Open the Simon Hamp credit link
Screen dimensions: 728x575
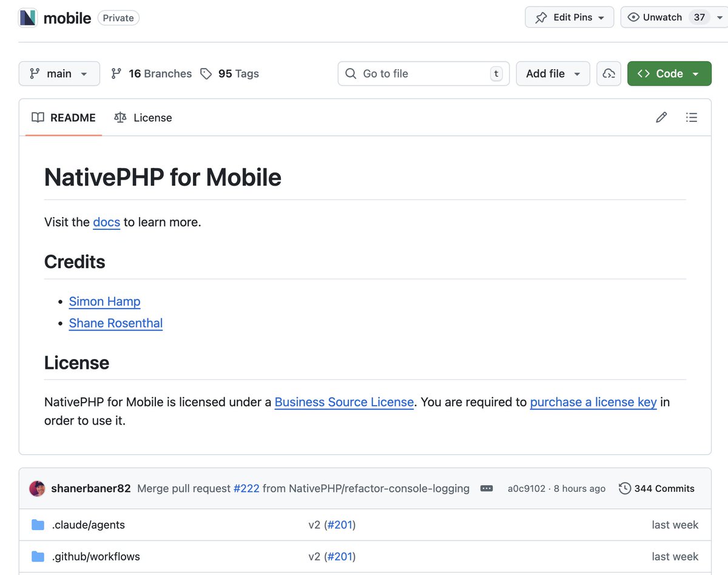pyautogui.click(x=105, y=301)
